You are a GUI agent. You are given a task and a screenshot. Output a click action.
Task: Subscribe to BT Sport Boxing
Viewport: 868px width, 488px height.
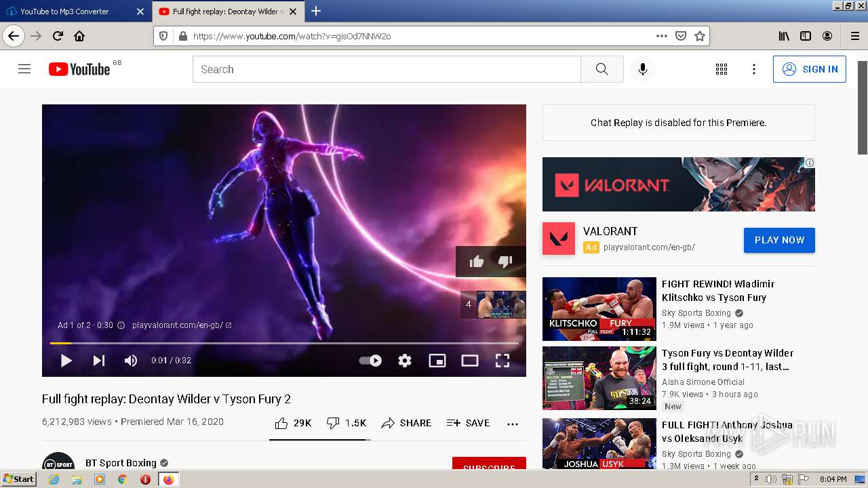tap(489, 464)
